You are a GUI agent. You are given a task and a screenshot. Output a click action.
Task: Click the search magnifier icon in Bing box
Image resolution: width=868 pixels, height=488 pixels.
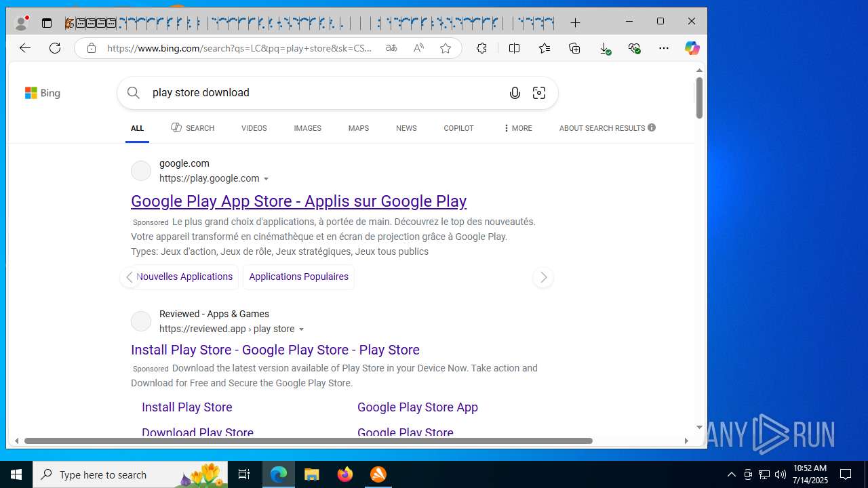(134, 93)
